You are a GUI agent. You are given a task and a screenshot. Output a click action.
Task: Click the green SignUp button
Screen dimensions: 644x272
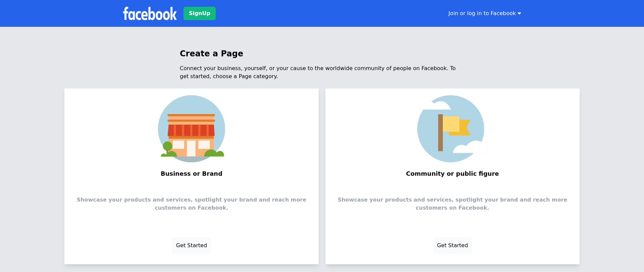[200, 13]
